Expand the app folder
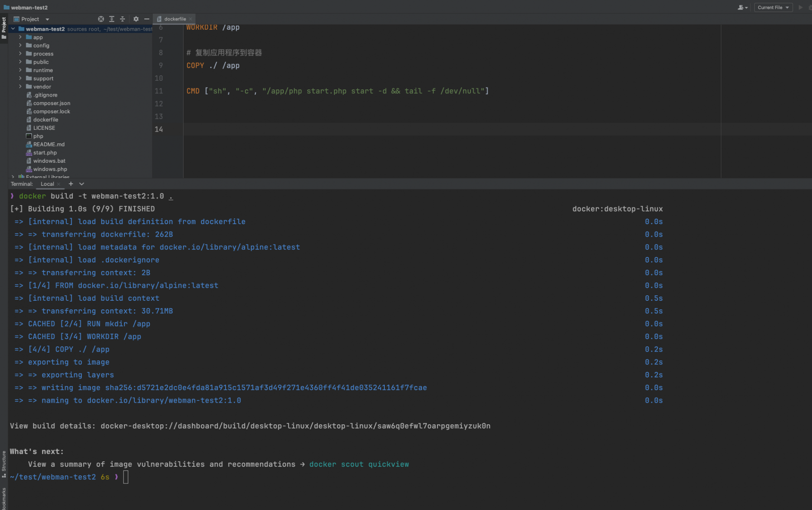812x510 pixels. (20, 37)
